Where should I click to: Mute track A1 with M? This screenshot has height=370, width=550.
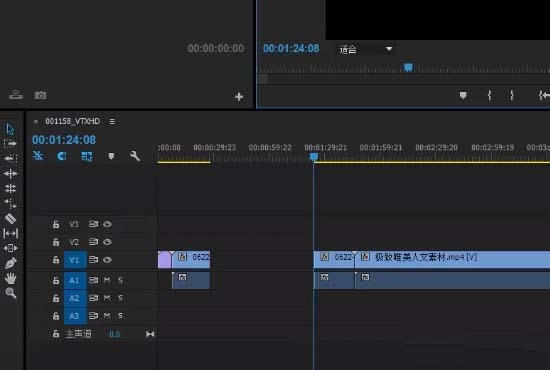coord(107,280)
